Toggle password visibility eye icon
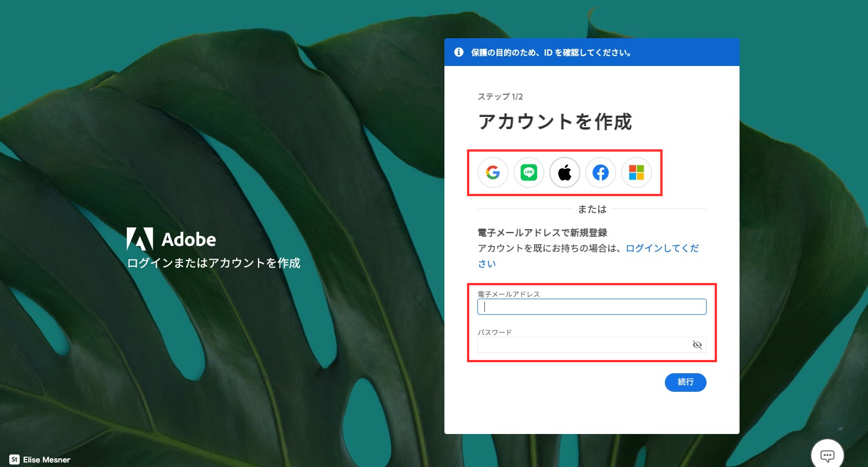868x467 pixels. (x=697, y=345)
